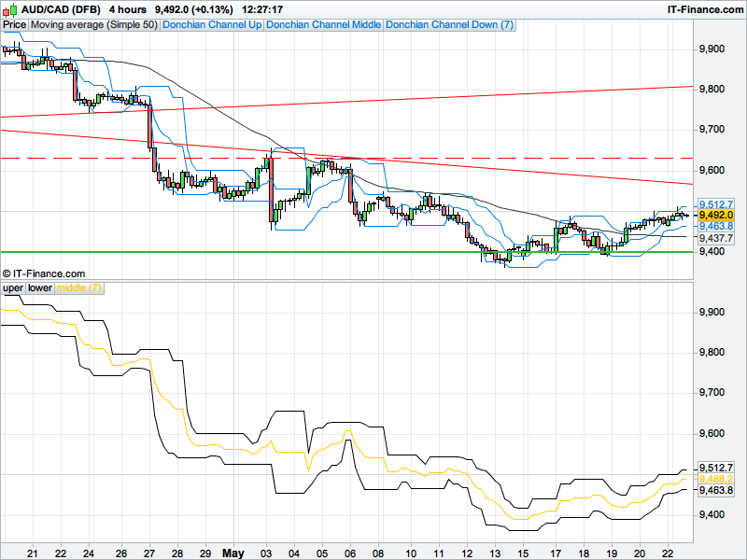Click the © IT-Finance.com copyright text
This screenshot has height=560, width=747.
point(44,273)
